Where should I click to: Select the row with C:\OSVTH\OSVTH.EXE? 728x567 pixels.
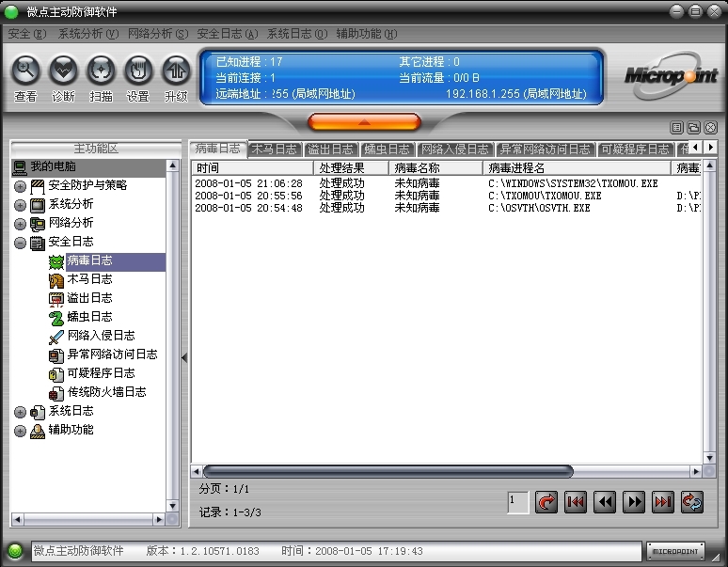pos(446,208)
